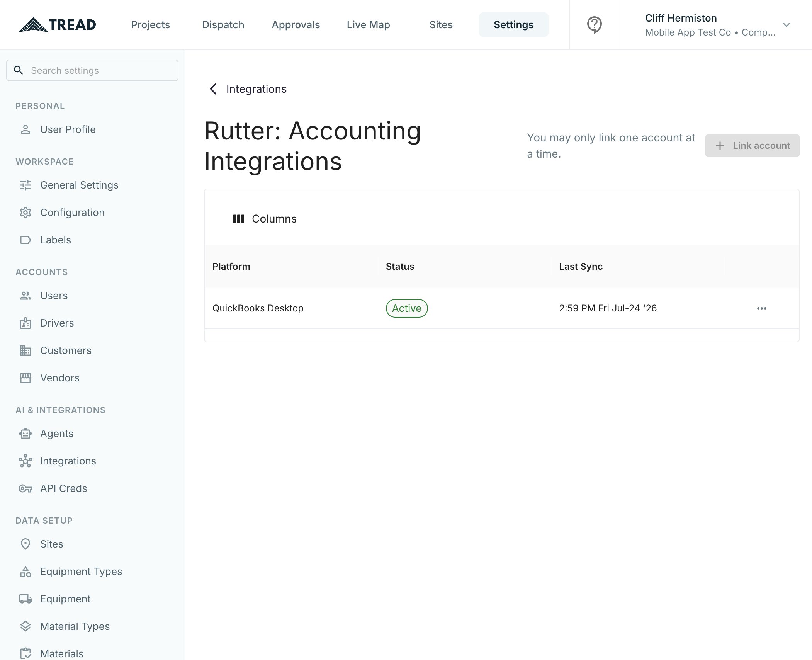This screenshot has height=660, width=812.
Task: Open the Columns selector button
Action: point(265,219)
